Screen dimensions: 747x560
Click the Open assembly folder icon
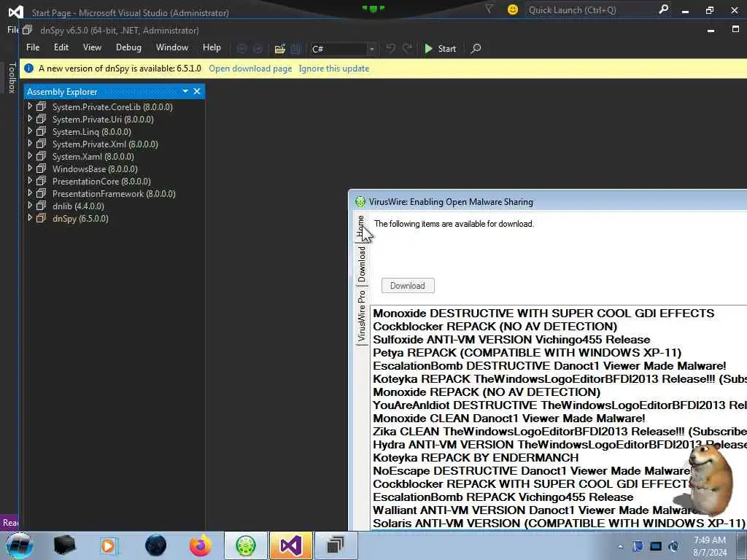[x=279, y=49]
